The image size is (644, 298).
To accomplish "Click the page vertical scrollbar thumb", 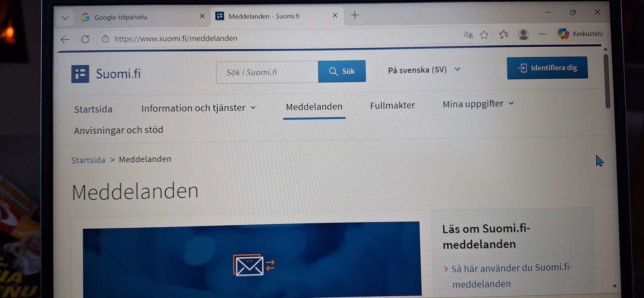I will [x=607, y=81].
